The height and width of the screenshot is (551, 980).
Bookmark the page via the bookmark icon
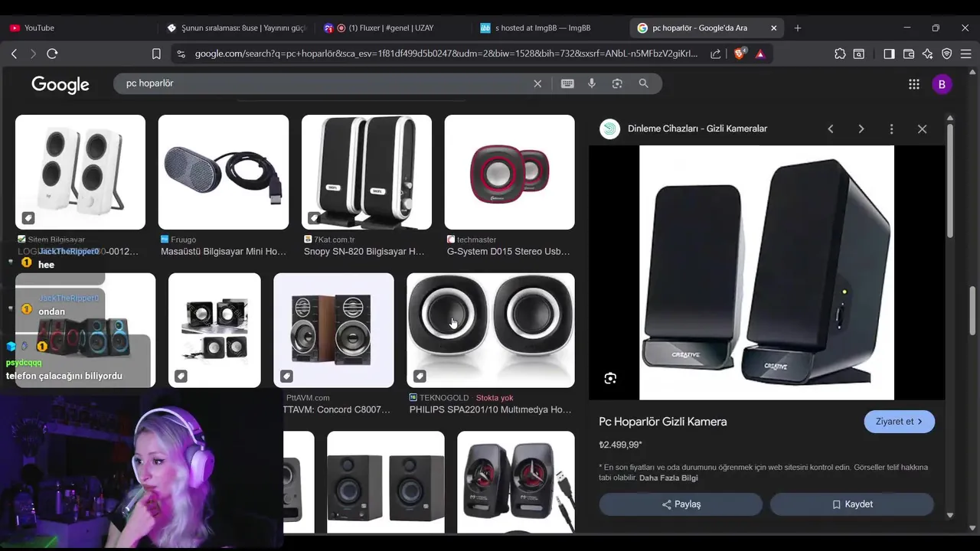[x=156, y=54]
